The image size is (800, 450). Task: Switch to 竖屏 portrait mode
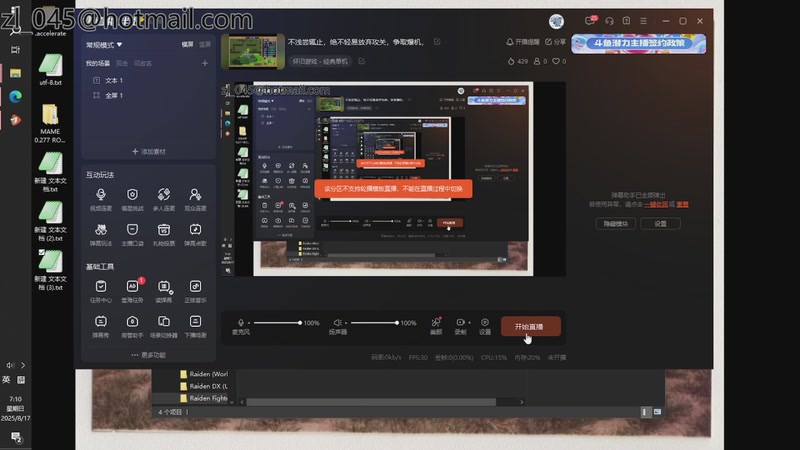tap(205, 45)
